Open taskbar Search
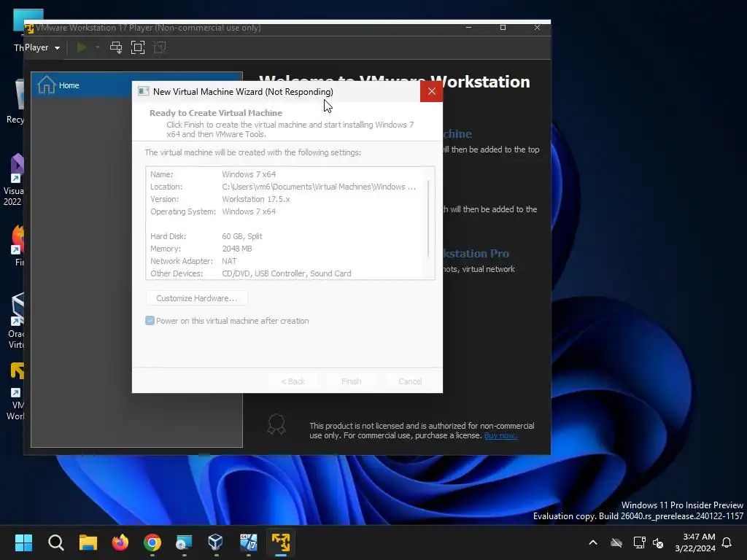Viewport: 747px width, 560px height. (x=55, y=542)
